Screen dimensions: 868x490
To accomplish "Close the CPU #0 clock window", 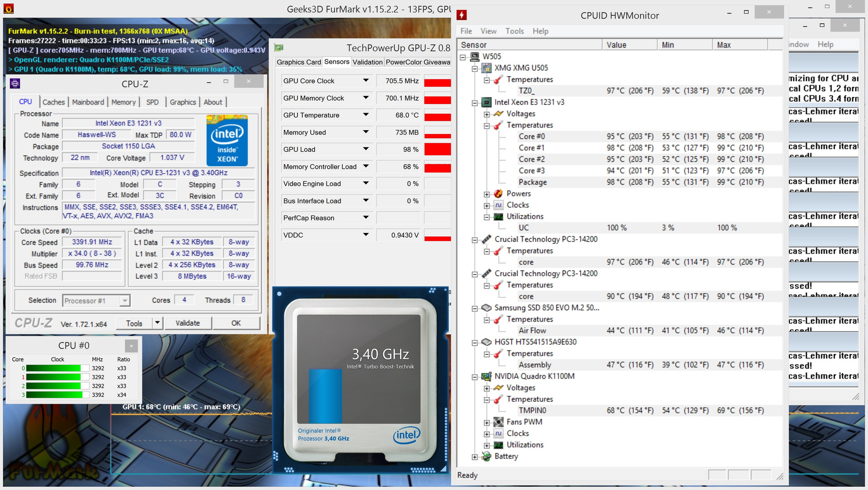I will [x=131, y=346].
